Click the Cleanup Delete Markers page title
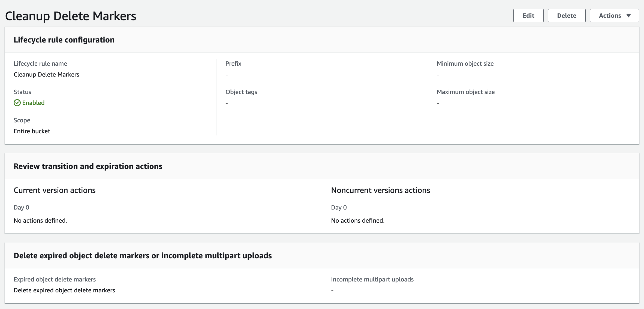Image resolution: width=644 pixels, height=309 pixels. (71, 16)
